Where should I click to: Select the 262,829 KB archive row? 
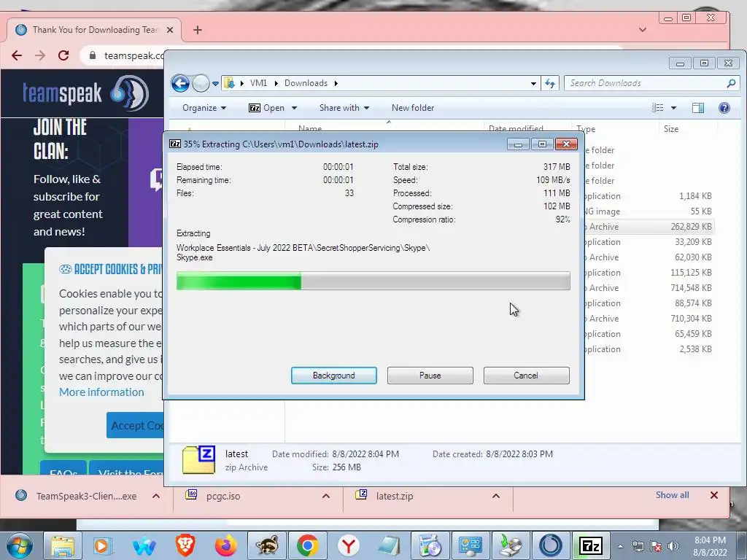(x=649, y=227)
